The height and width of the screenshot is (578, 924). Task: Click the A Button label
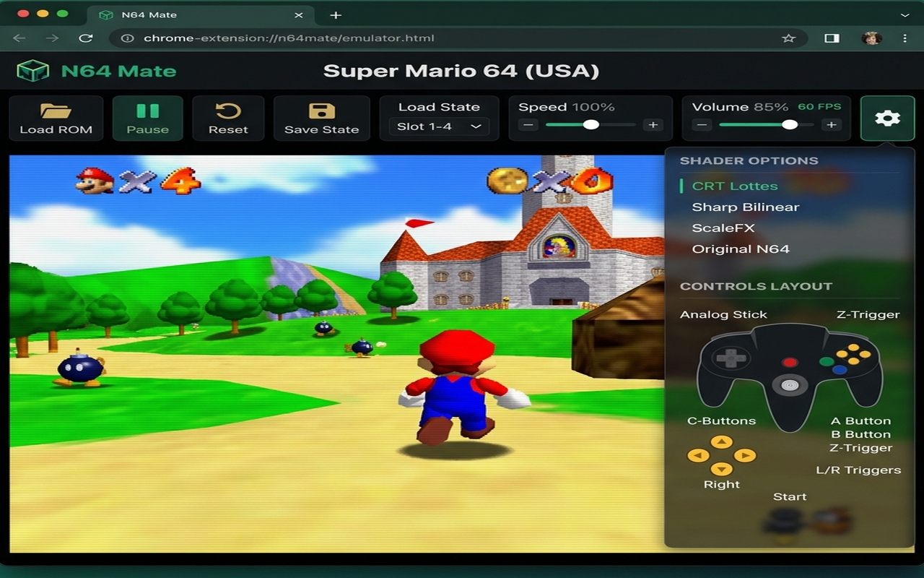[x=860, y=420]
